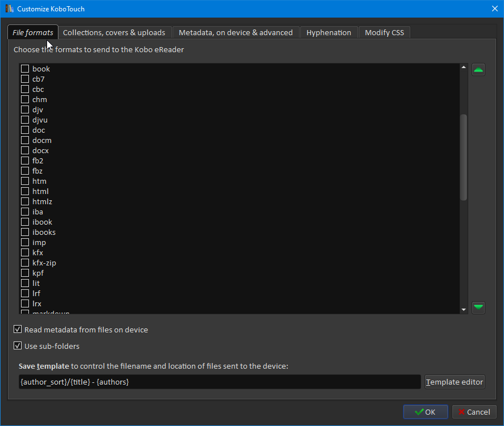
Task: Tick the kpf format checkbox
Action: click(x=25, y=273)
